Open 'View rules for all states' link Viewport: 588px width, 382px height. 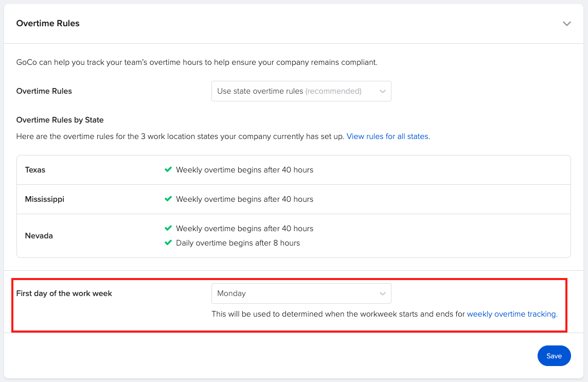387,136
